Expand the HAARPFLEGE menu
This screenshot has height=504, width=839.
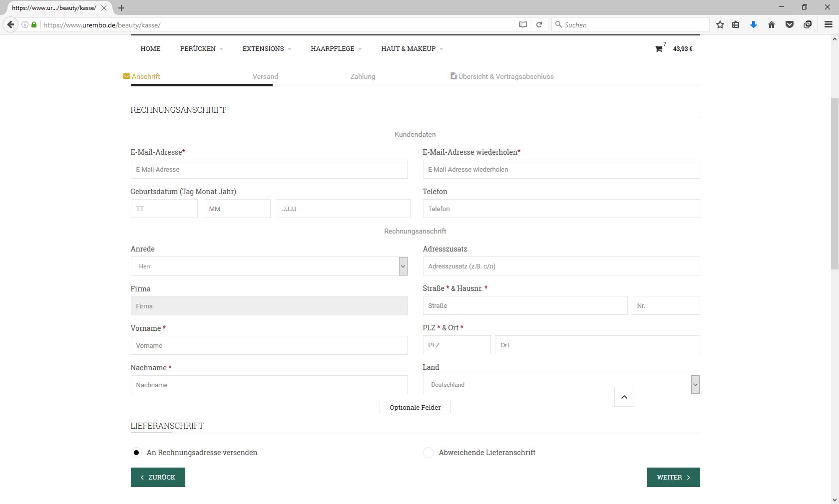[x=336, y=48]
